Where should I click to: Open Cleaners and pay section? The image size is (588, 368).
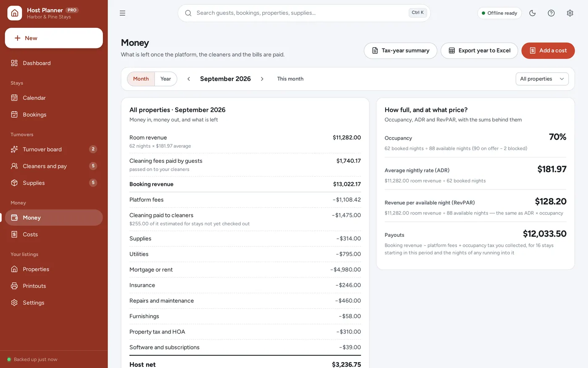[54, 166]
